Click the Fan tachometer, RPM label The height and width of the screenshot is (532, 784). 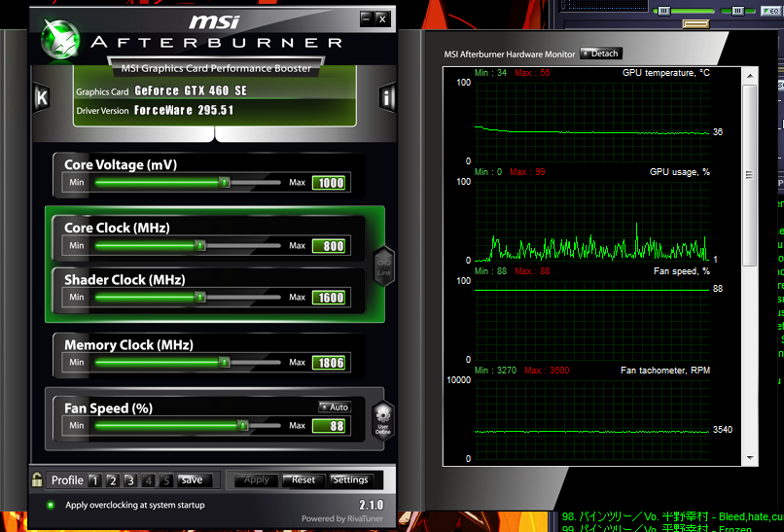click(x=665, y=371)
